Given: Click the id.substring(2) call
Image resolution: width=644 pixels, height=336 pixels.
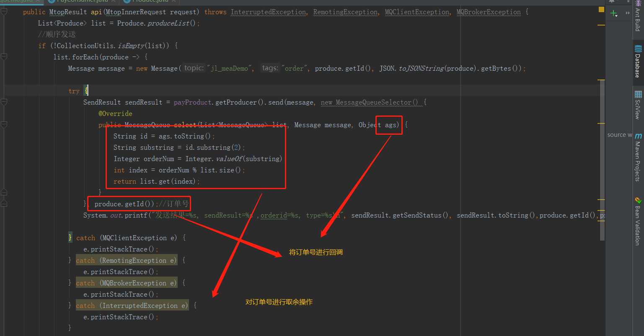Looking at the screenshot, I should point(214,148).
